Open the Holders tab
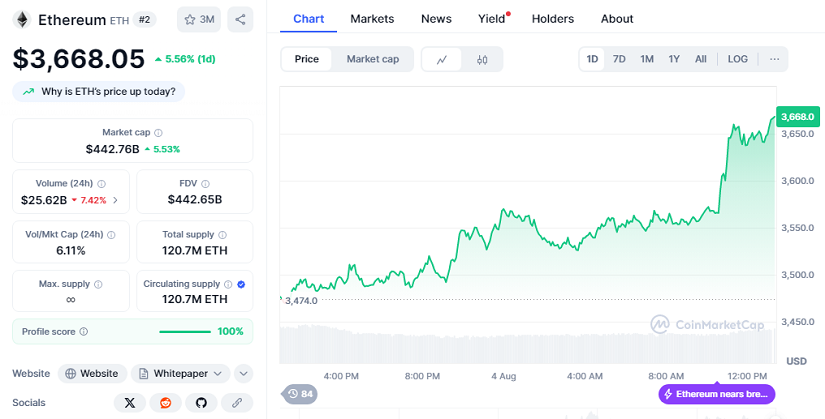Screen dimensions: 825x419 tap(552, 19)
